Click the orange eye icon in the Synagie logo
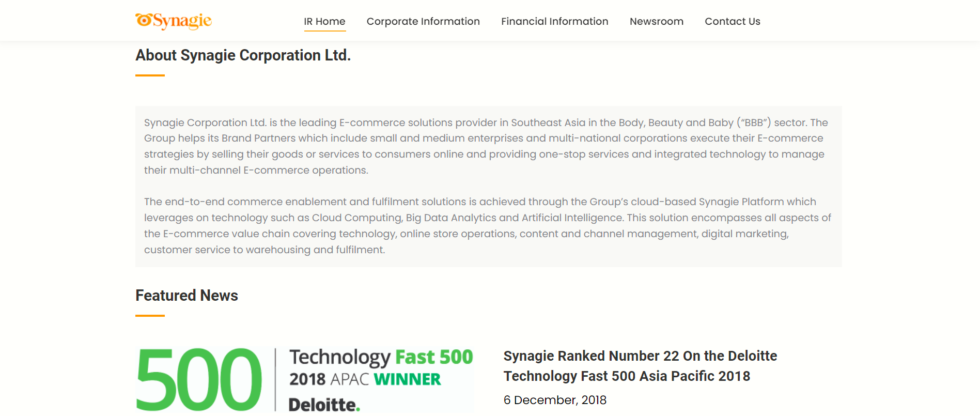Image resolution: width=980 pixels, height=416 pixels. tap(144, 20)
